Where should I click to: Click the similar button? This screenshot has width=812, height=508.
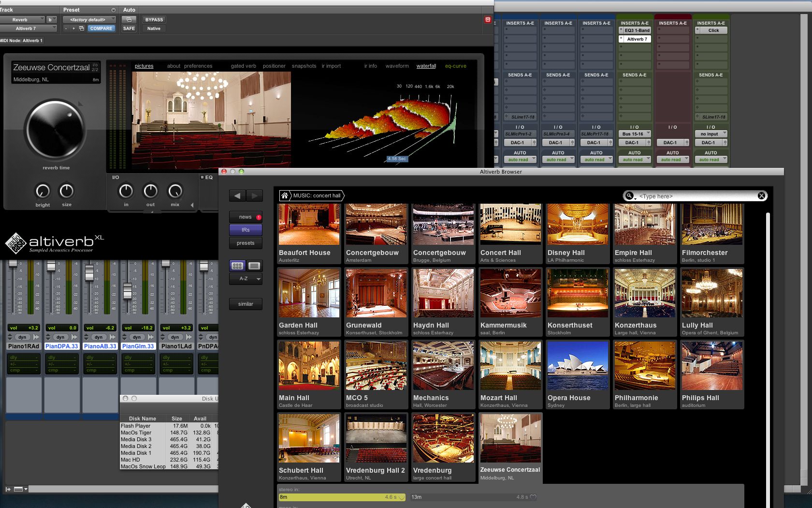click(246, 304)
